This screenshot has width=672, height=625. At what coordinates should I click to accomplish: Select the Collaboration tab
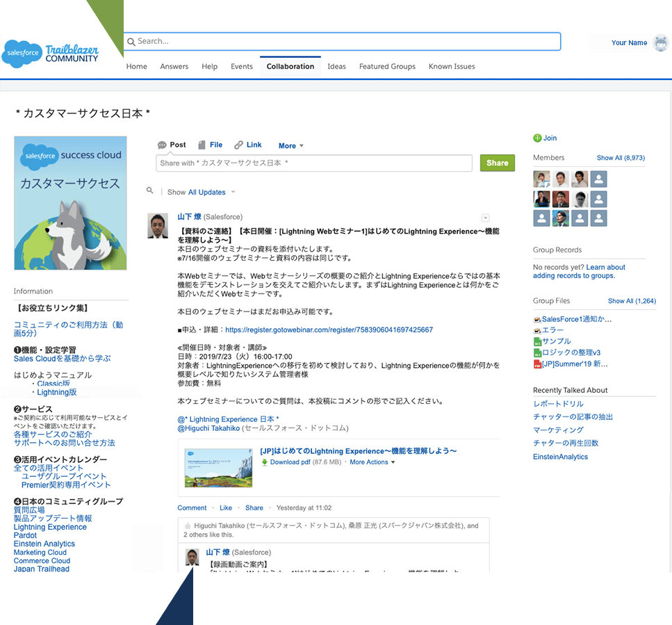point(290,67)
